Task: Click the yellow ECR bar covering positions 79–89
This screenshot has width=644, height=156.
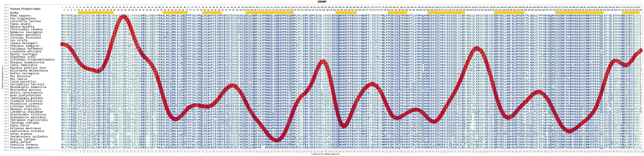Action: [212, 12]
